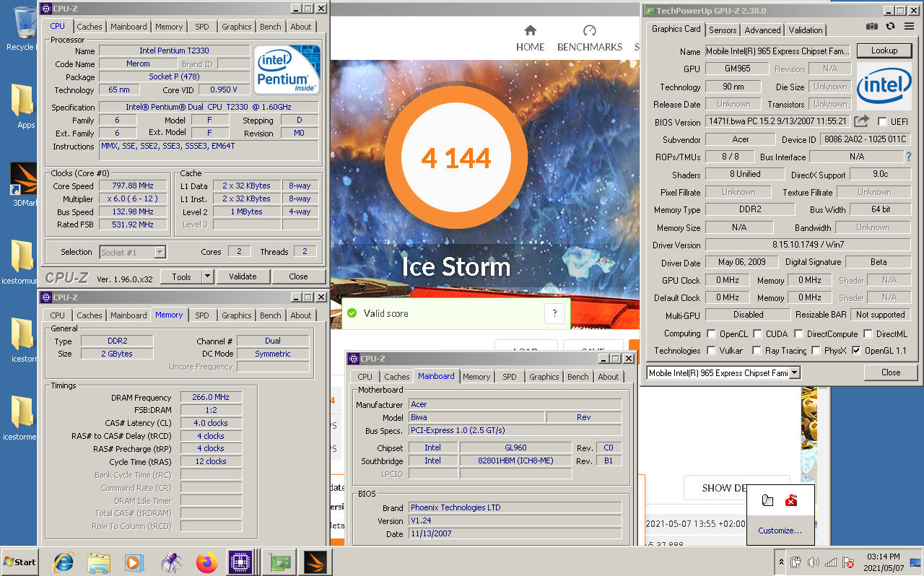The image size is (924, 576).
Task: Switch to Advanced tab in GPU-Z
Action: (x=762, y=30)
